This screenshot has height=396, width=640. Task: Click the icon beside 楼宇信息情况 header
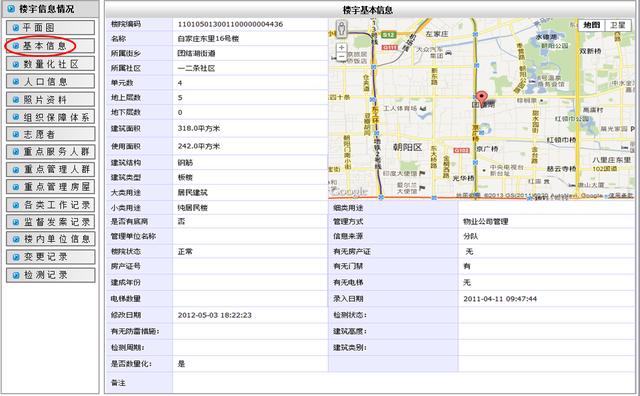(x=11, y=8)
